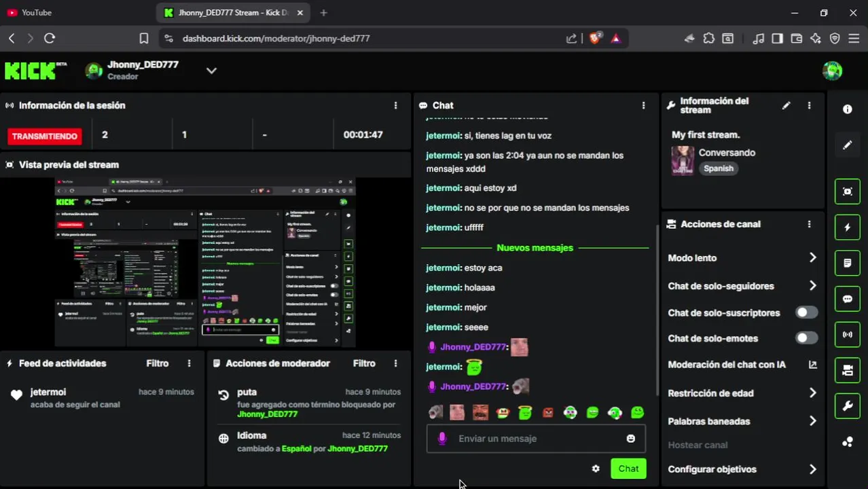Click the chat scrollbar
Viewport: 868px width, 489px height.
click(657, 309)
